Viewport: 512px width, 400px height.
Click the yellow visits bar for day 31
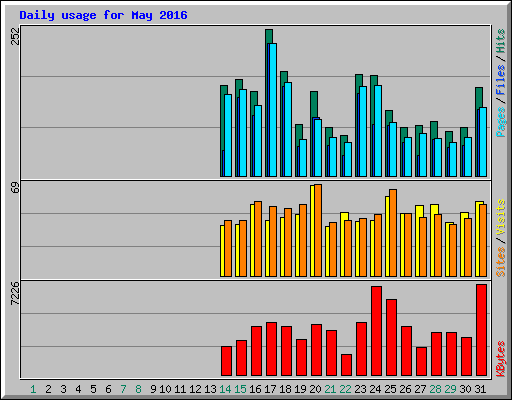(x=477, y=240)
